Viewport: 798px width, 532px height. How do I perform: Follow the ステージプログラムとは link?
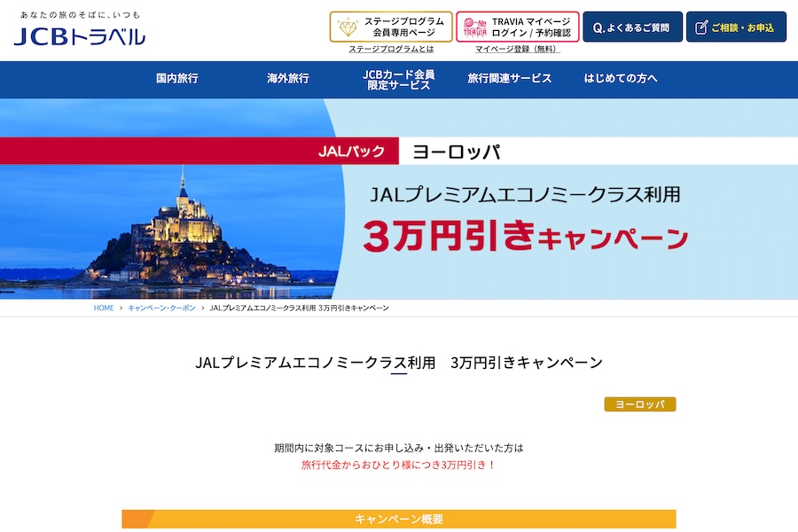(x=391, y=49)
